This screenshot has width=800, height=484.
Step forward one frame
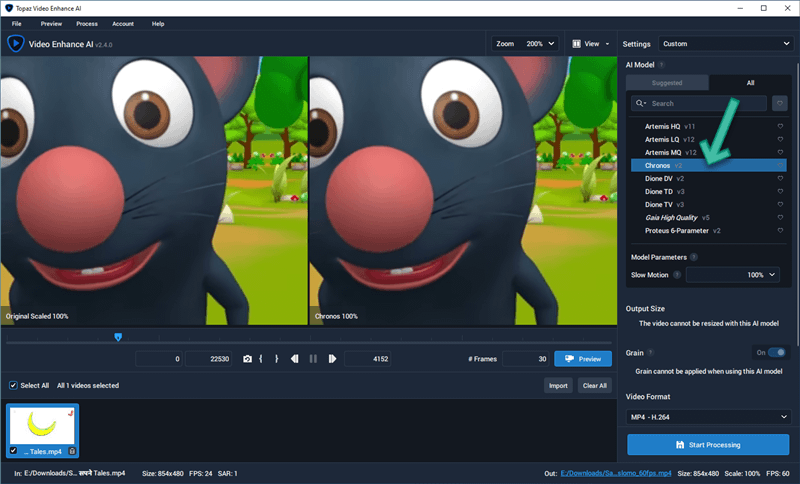[332, 359]
